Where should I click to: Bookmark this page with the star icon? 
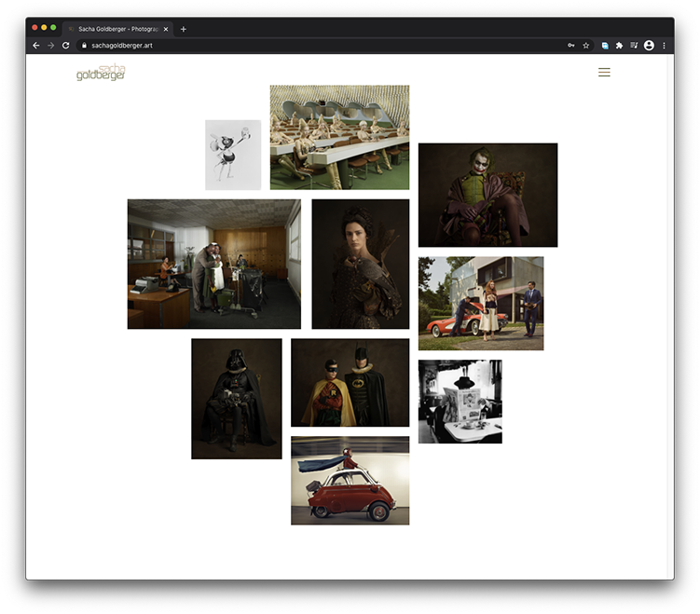(x=586, y=45)
